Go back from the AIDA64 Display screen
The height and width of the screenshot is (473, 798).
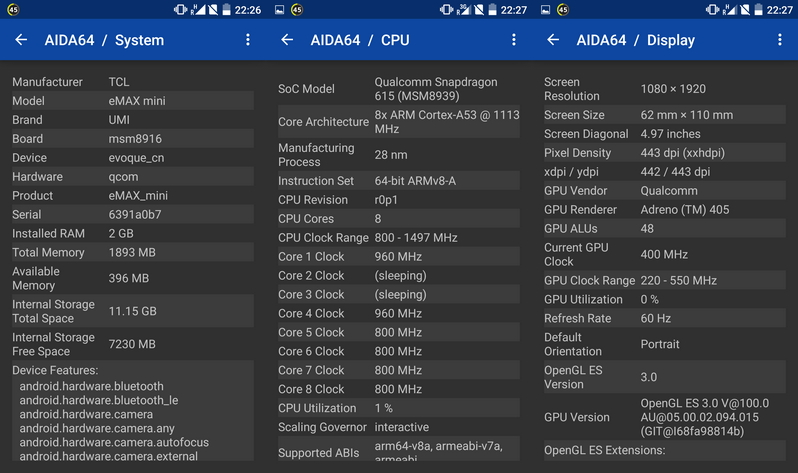pyautogui.click(x=553, y=40)
